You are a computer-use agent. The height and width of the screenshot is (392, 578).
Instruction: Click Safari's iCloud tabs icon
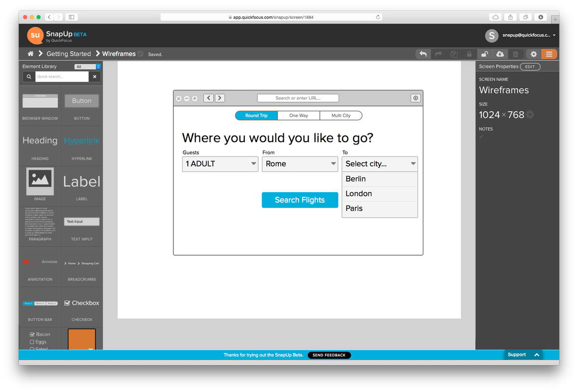pyautogui.click(x=495, y=17)
